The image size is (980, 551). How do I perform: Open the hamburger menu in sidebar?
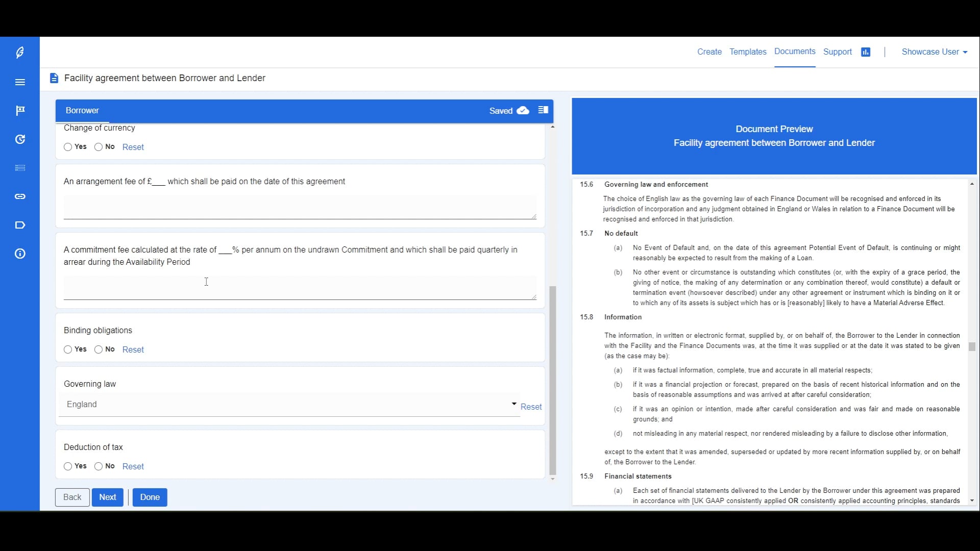tap(20, 82)
